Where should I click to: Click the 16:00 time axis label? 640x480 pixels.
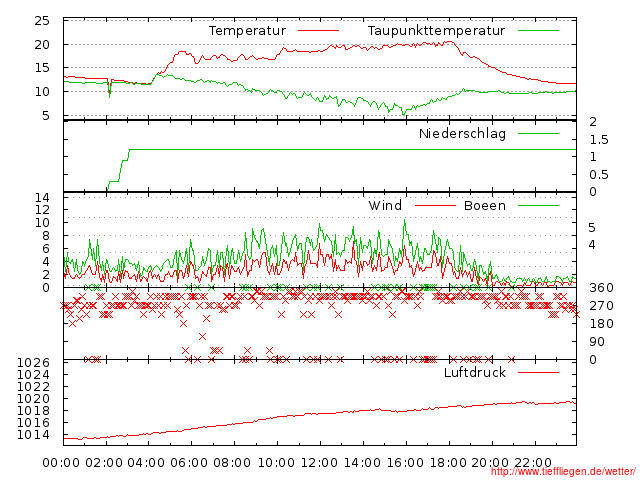tap(405, 463)
